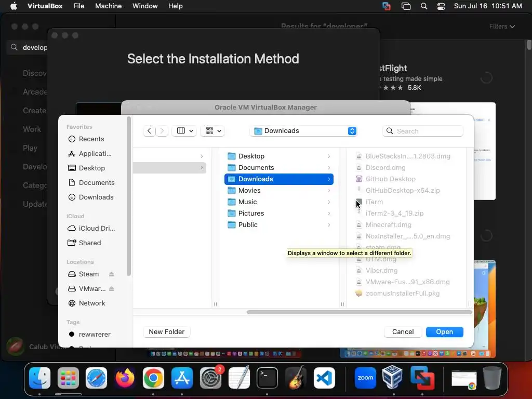
Task: Select the highlighted Downloads folder row
Action: click(x=279, y=179)
